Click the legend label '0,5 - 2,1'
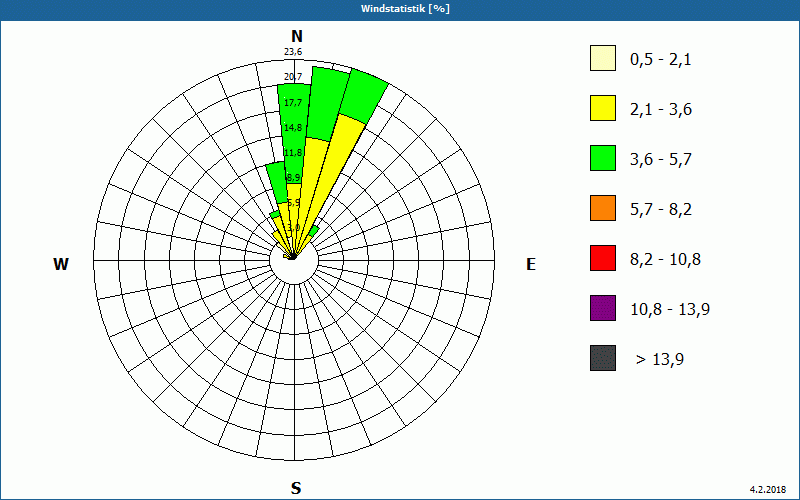 [x=661, y=60]
